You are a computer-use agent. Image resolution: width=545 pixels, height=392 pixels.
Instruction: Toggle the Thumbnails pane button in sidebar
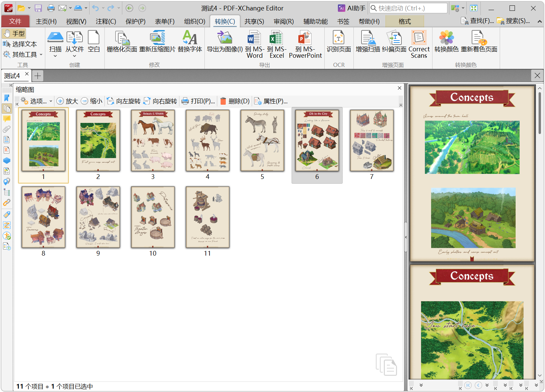point(7,108)
